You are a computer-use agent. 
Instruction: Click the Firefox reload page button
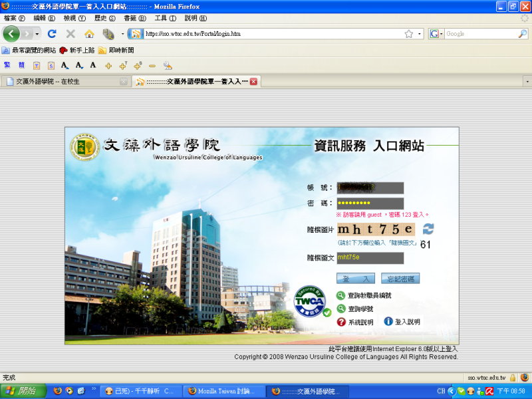(52, 33)
